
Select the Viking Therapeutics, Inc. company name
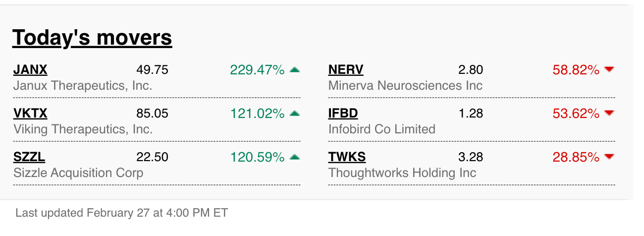pyautogui.click(x=83, y=129)
